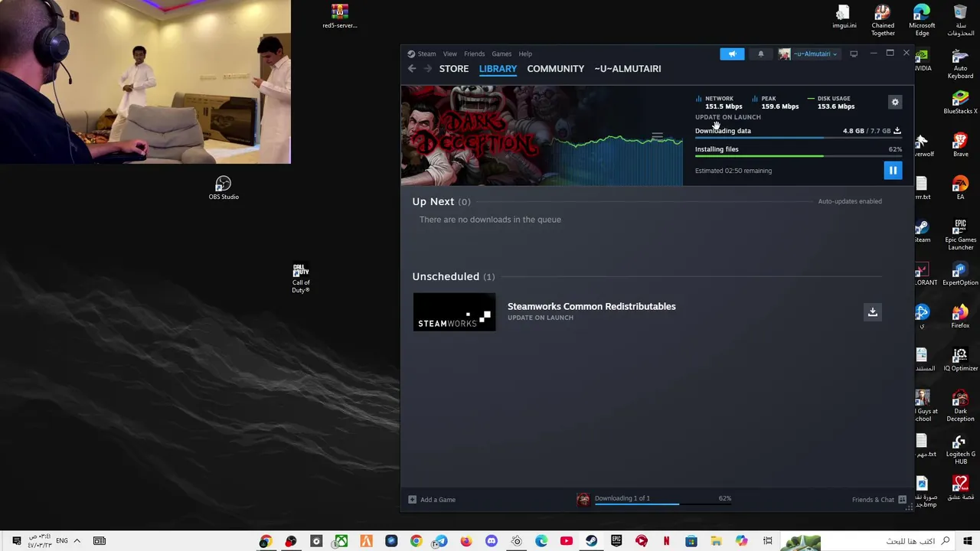980x551 pixels.
Task: Select the IQ Optimizer desktop icon
Action: tap(960, 360)
